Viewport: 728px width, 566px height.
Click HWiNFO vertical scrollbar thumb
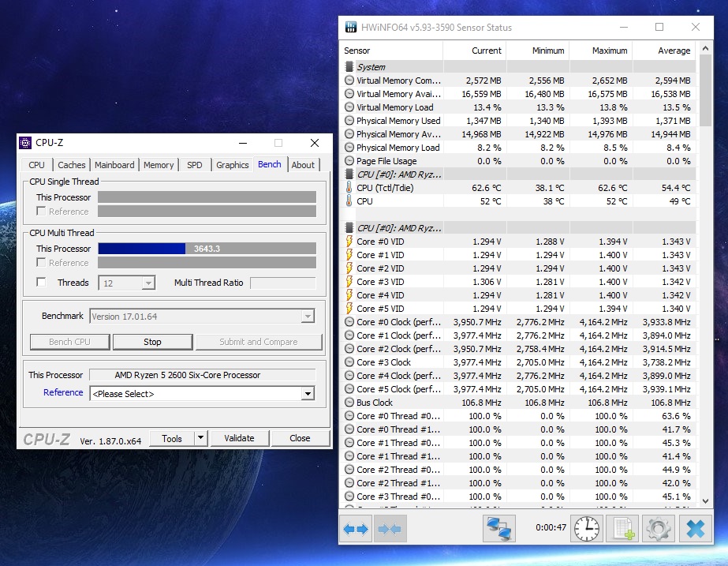tap(705, 90)
